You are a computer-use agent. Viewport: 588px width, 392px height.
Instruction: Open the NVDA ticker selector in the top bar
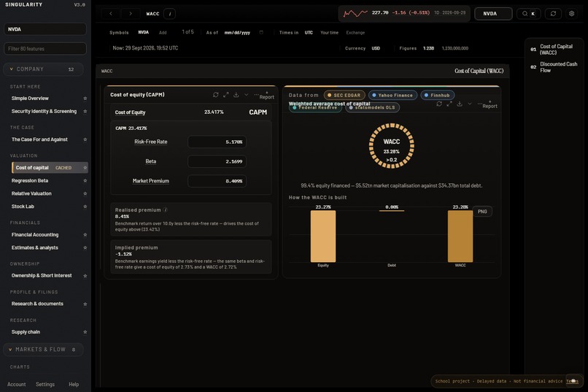493,13
